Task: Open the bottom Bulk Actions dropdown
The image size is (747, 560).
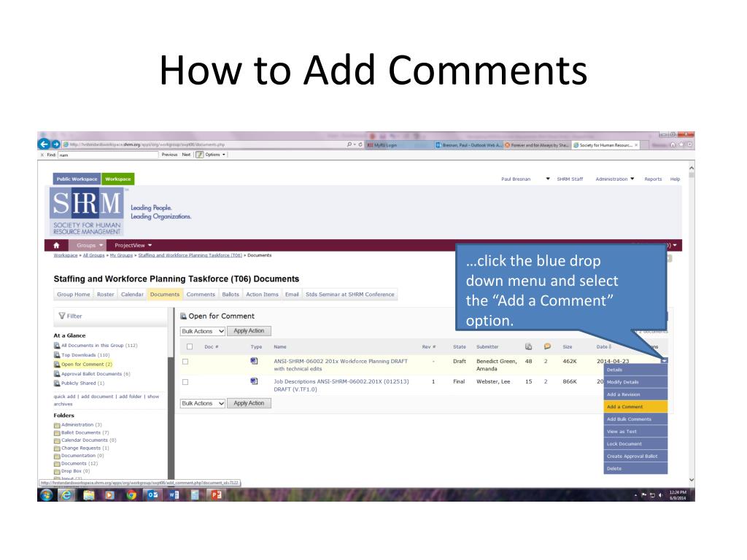Action: click(x=203, y=403)
